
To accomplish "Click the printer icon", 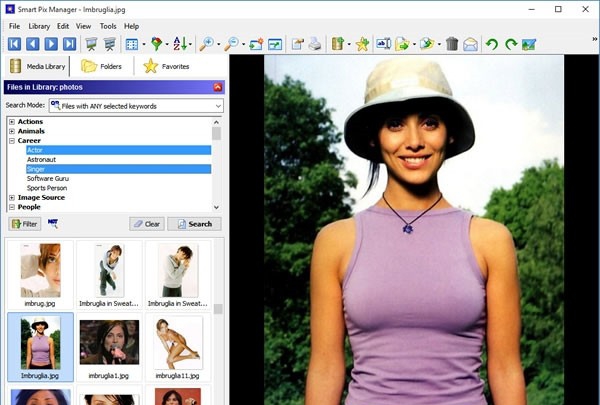I will (315, 44).
